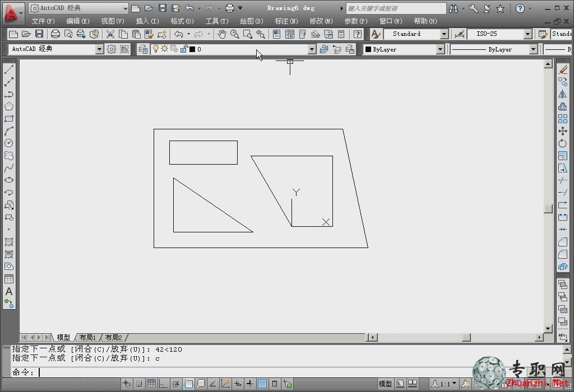The height and width of the screenshot is (392, 574).
Task: Click the 模型 status bar button
Action: click(385, 384)
